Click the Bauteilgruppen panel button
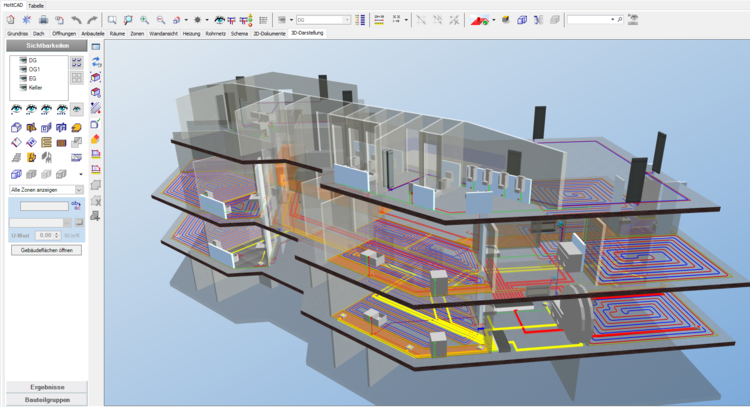The width and height of the screenshot is (750, 407). [x=47, y=399]
